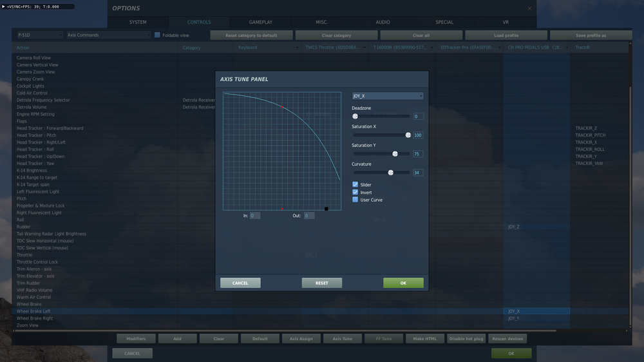This screenshot has height=362, width=644.
Task: Click the Deadzone value field
Action: (418, 117)
